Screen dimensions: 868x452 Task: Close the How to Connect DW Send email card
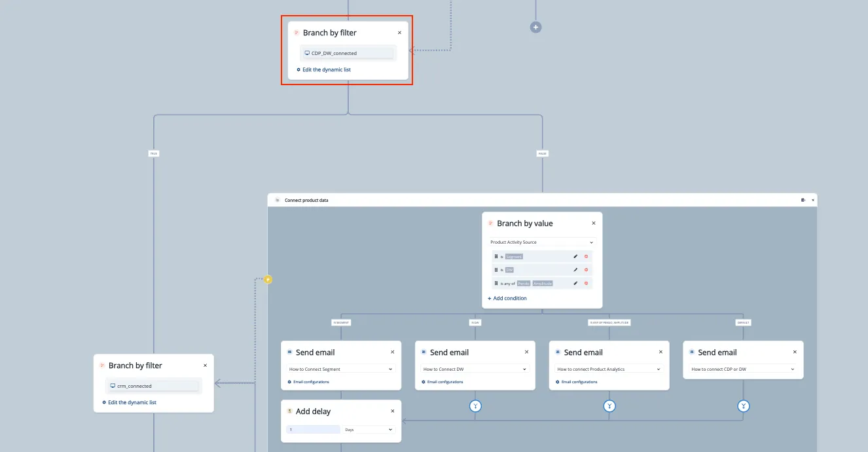coord(527,352)
